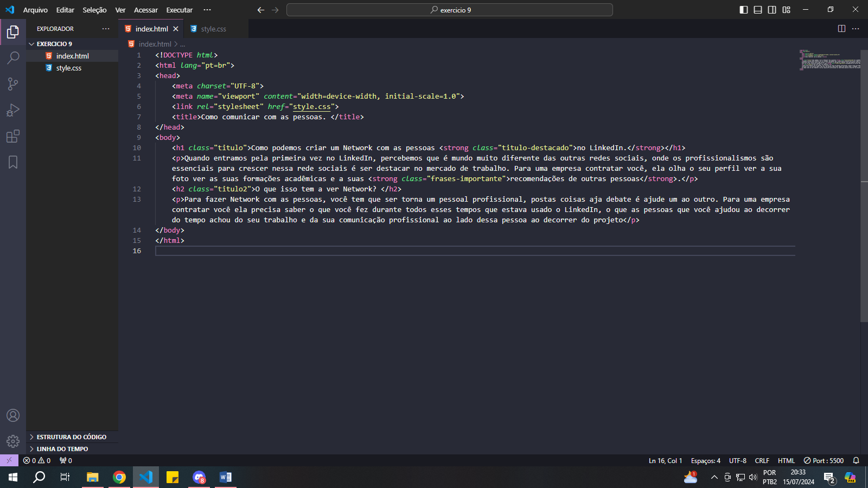Open additional menu items ellipsis in menu bar

[x=207, y=10]
